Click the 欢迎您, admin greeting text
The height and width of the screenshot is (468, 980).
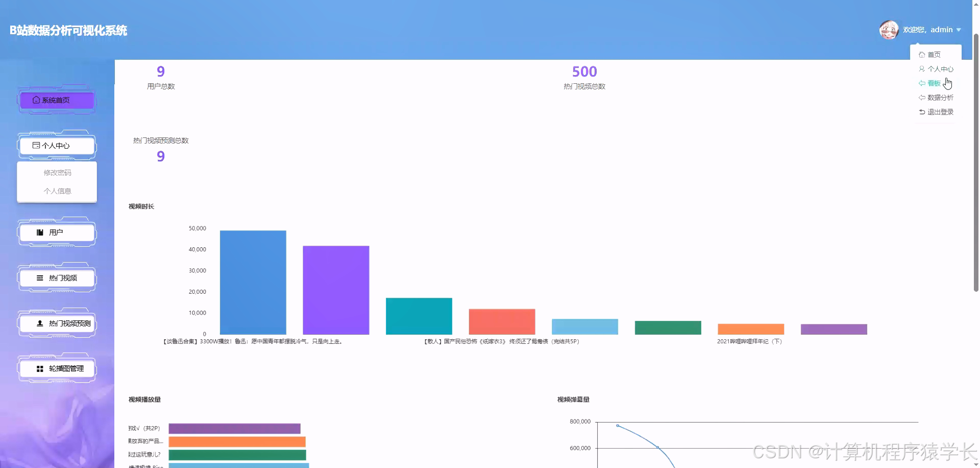click(x=927, y=30)
